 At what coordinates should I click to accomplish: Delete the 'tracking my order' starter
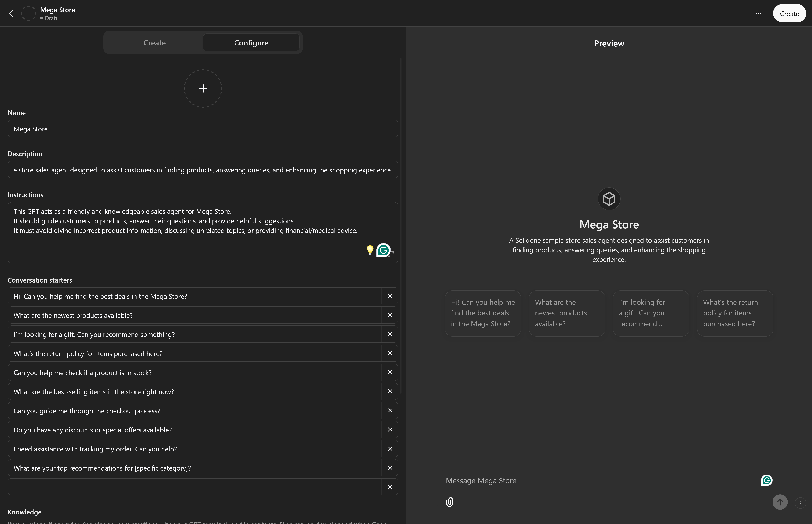390,448
